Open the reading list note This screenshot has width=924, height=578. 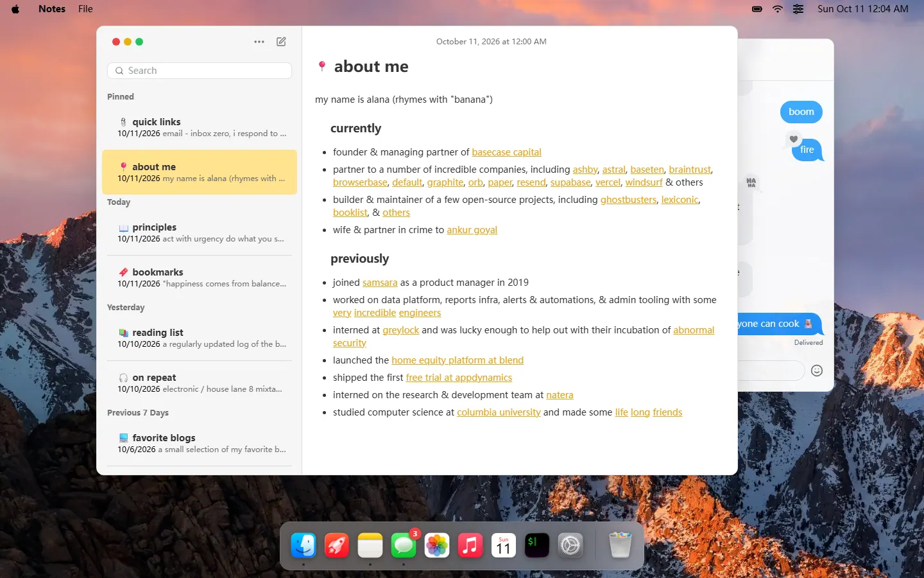click(x=200, y=338)
